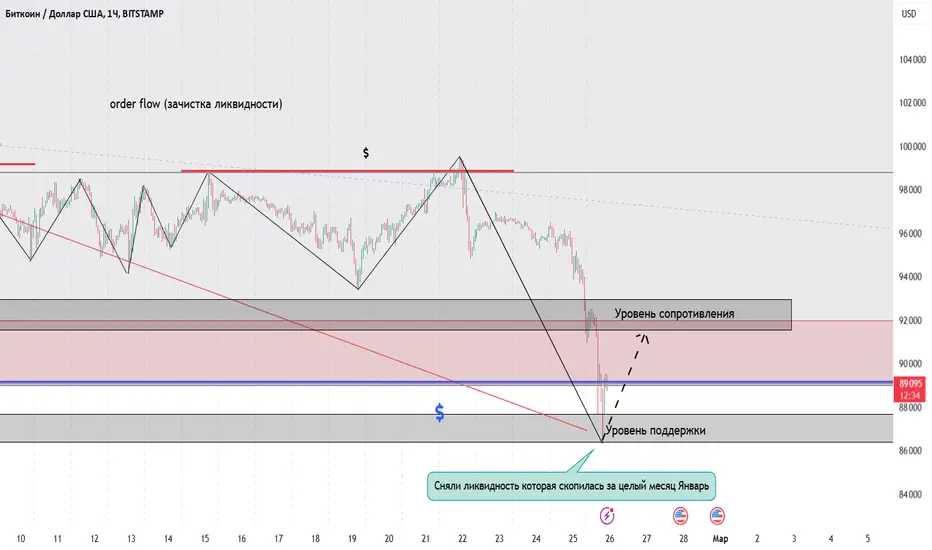
Task: Click date 21 on the time axis
Action: [426, 539]
